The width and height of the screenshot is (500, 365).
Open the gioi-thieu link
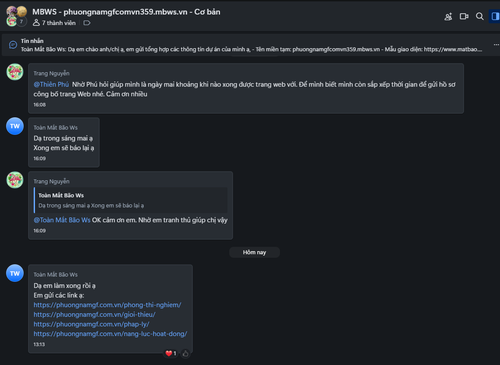pyautogui.click(x=94, y=314)
